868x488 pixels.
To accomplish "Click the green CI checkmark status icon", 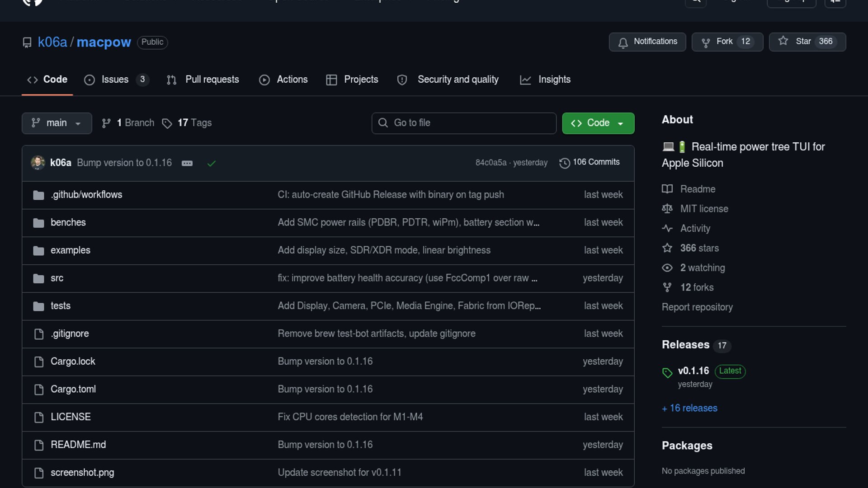I will tap(211, 164).
